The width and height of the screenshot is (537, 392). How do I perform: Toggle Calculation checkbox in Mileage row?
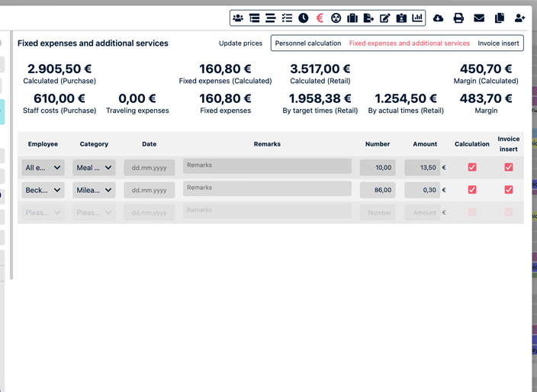[x=472, y=190]
